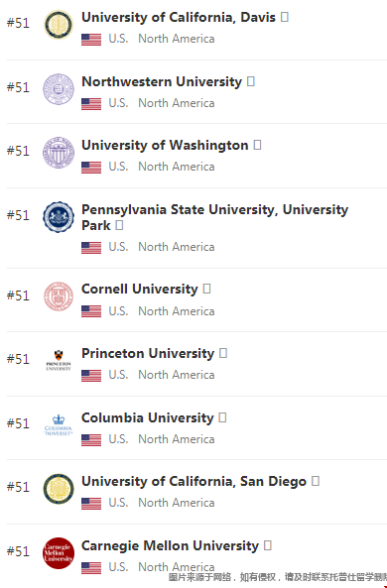
Task: Click U.S. label under Princeton University
Action: tap(118, 375)
